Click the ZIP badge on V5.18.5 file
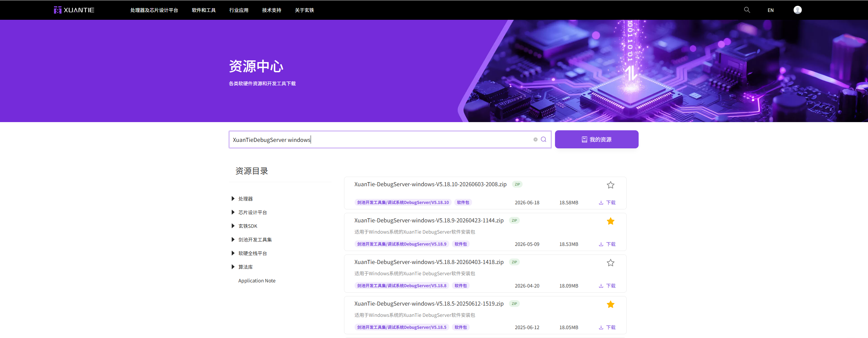The image size is (868, 338). tap(514, 304)
